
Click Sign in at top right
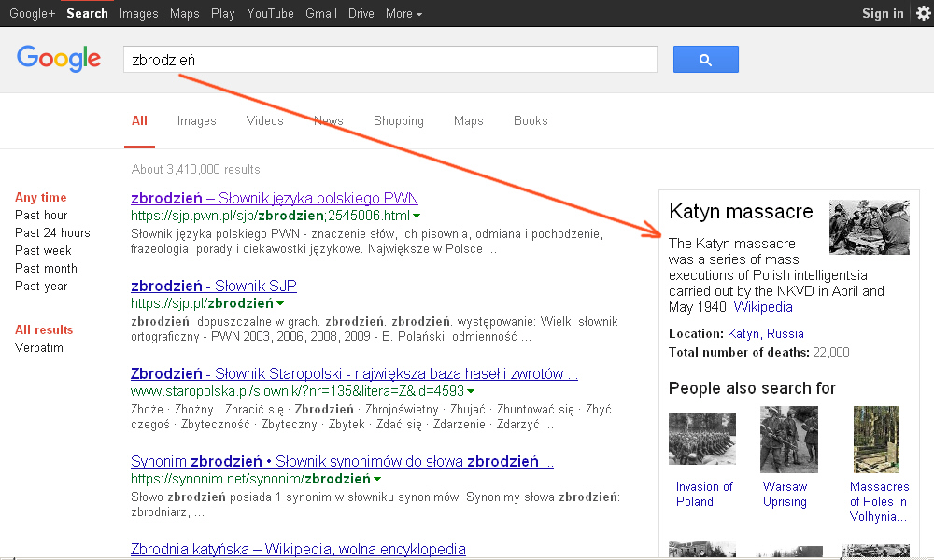pyautogui.click(x=882, y=13)
